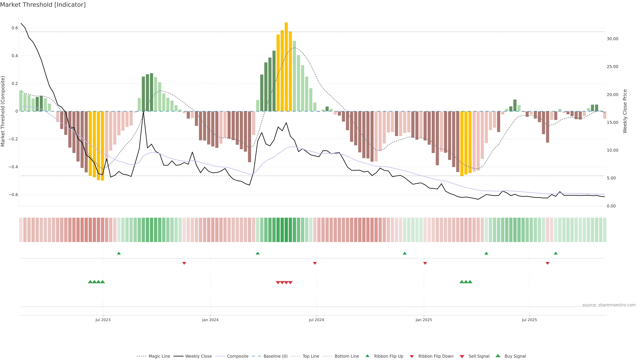Click the rightmost red Ribbon Flip Down marker
The height and width of the screenshot is (362, 644).
pos(548,263)
